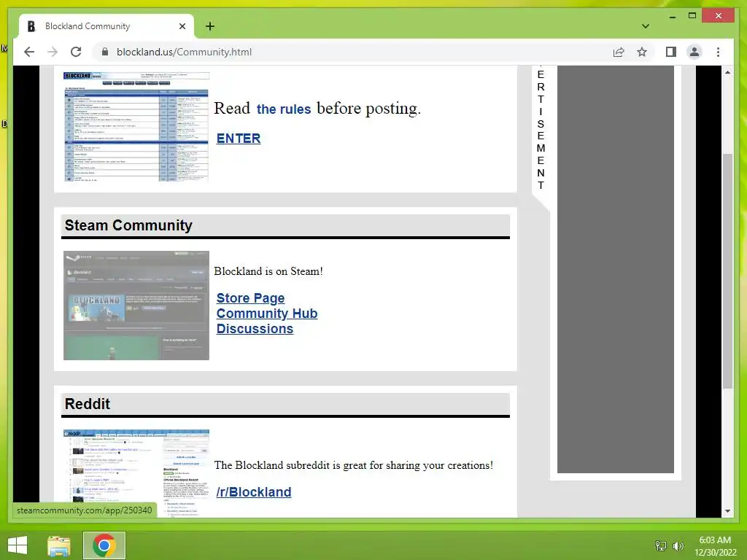Open the Chrome profile menu

coord(694,52)
